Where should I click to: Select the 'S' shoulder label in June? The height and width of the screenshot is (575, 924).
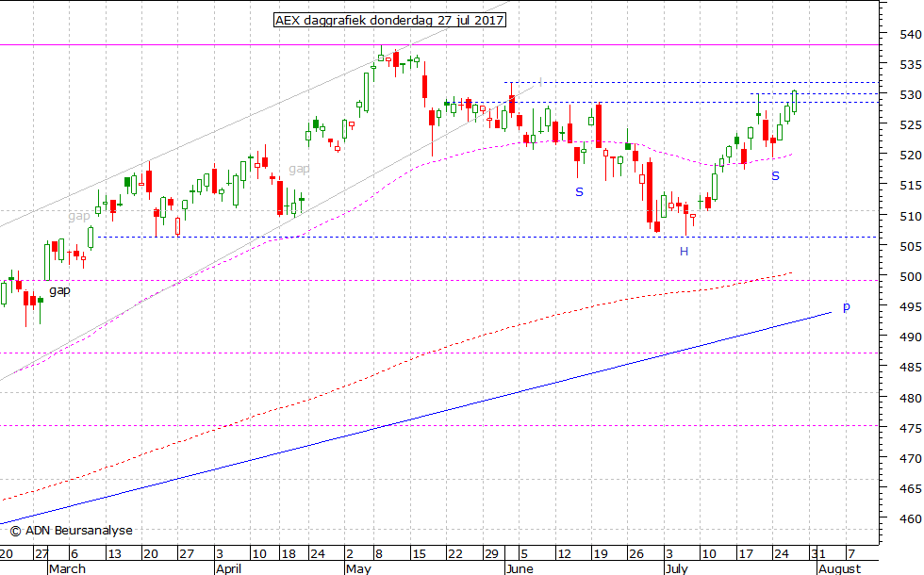point(579,192)
